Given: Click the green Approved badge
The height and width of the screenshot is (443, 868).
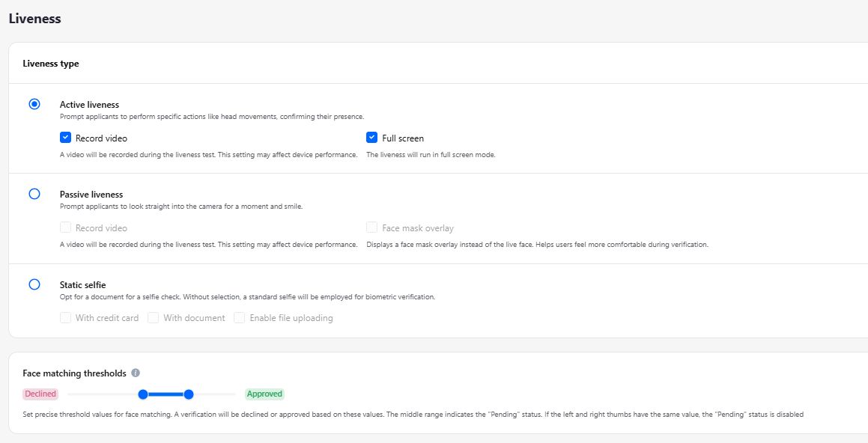Looking at the screenshot, I should [264, 394].
